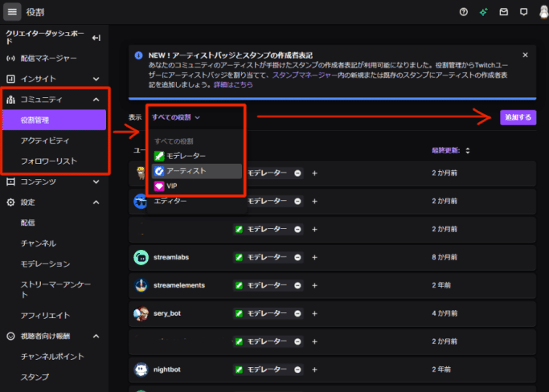Click the streamelements avatar icon
The height and width of the screenshot is (392, 549).
pyautogui.click(x=141, y=285)
